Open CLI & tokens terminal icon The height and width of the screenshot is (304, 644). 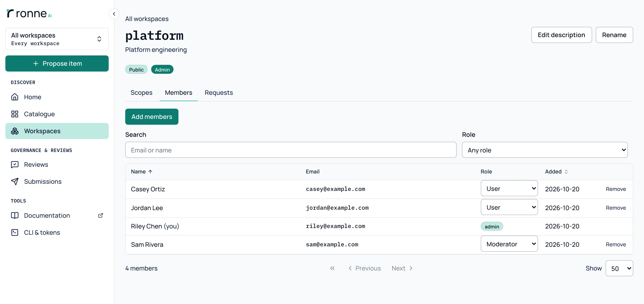(15, 232)
